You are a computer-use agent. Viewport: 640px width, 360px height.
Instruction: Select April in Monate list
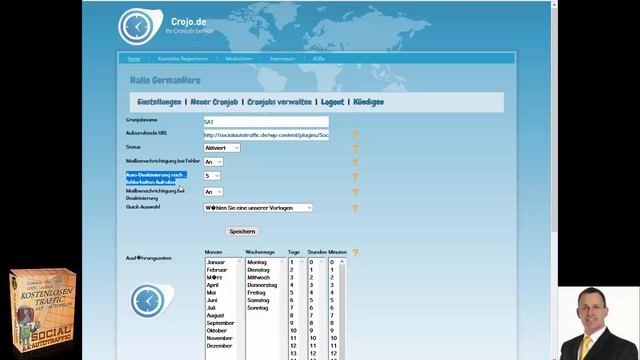click(x=212, y=285)
